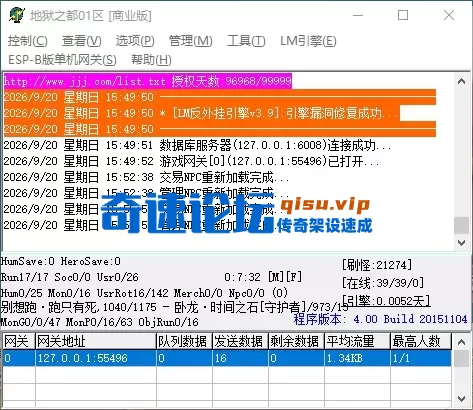
Task: Open the 工具(T) menu
Action: pos(246,41)
